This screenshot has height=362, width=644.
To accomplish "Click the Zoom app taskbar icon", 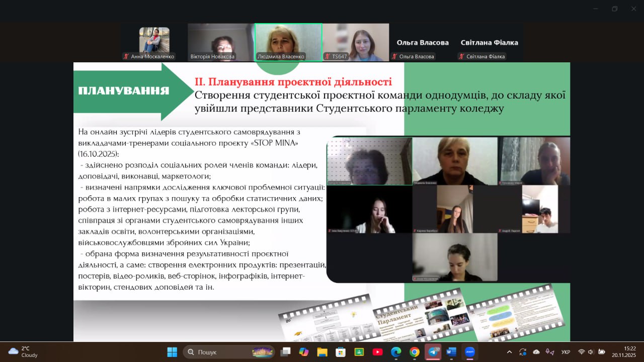I will click(x=469, y=352).
